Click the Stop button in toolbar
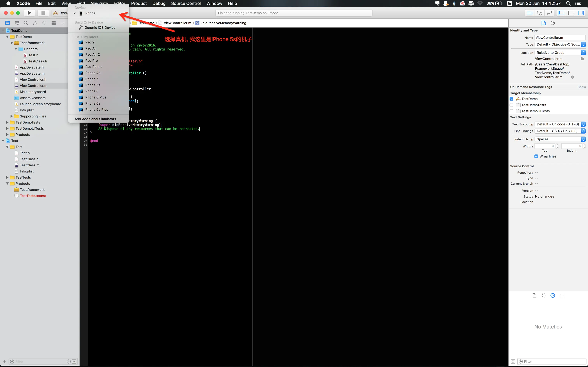Viewport: 588px width, 367px height. (43, 13)
